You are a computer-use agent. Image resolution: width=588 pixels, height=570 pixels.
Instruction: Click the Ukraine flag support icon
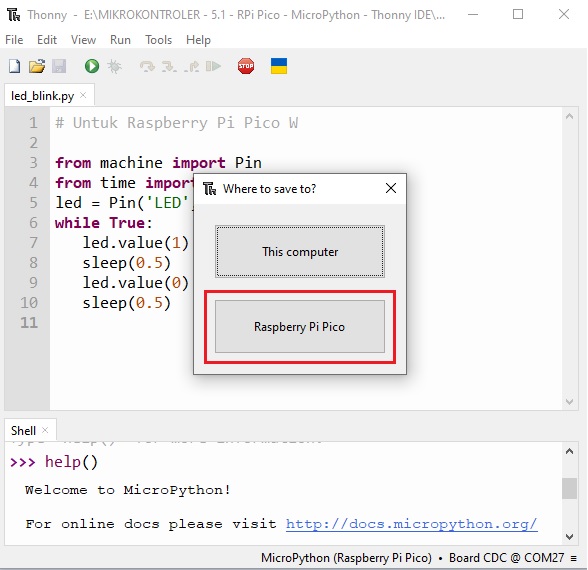click(279, 66)
